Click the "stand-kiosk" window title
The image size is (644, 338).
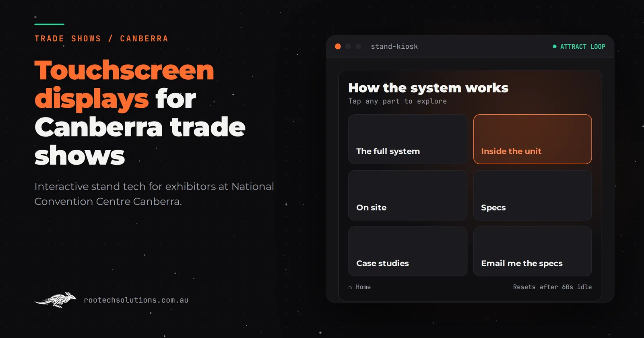coord(394,47)
